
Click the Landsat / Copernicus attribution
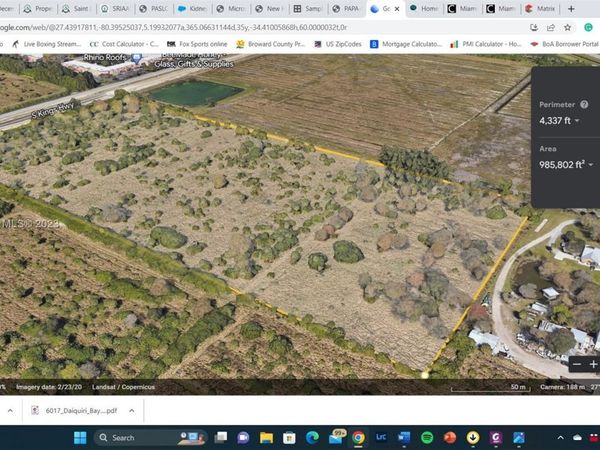123,387
